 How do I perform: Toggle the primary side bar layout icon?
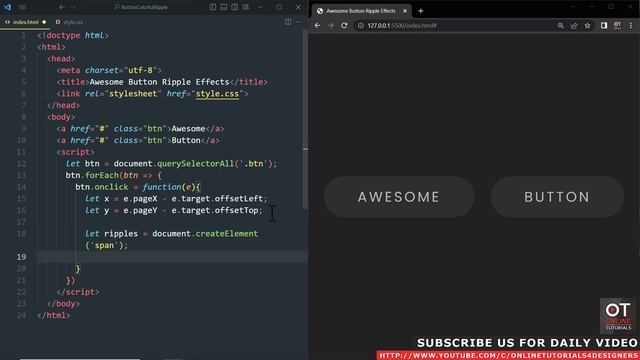213,7
